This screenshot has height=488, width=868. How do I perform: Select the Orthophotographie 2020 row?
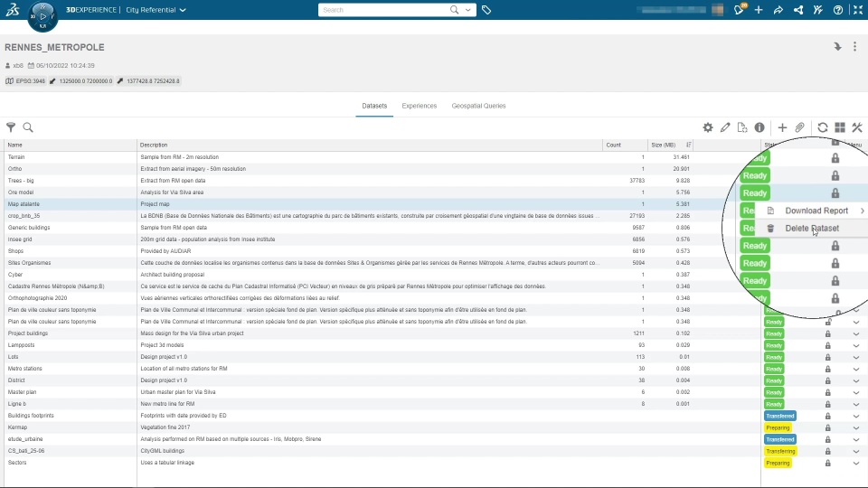point(382,298)
